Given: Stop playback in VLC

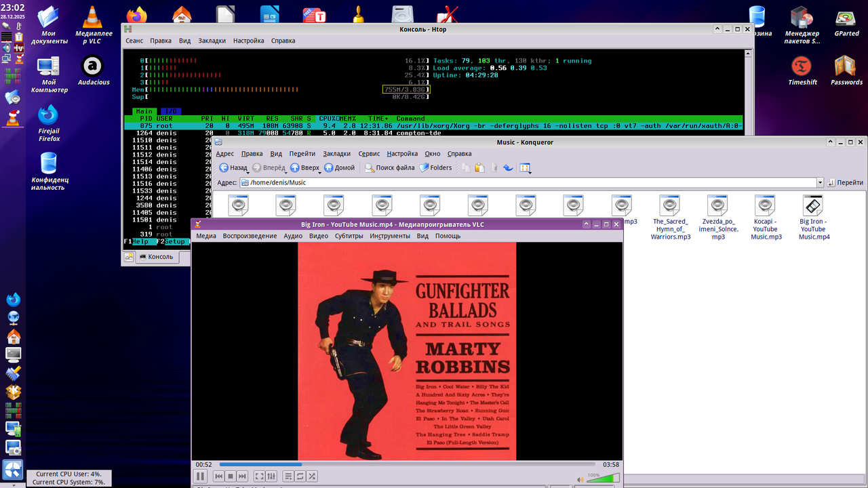Looking at the screenshot, I should tap(231, 476).
